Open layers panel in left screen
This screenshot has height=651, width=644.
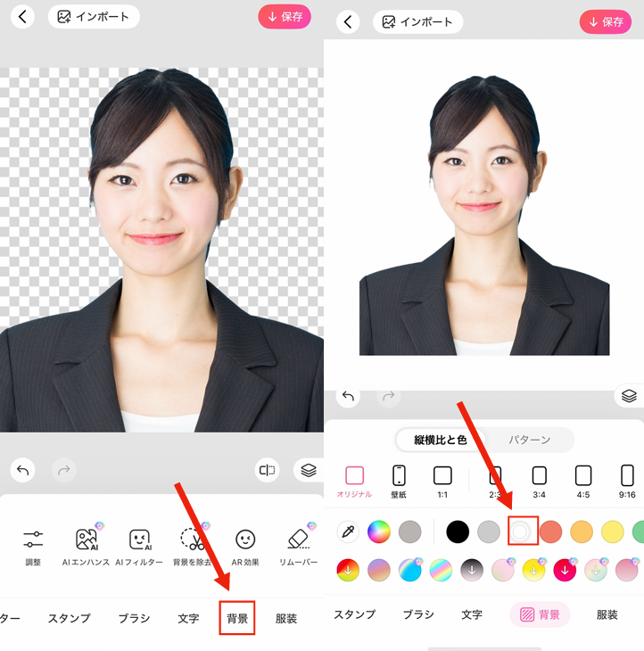click(x=308, y=470)
